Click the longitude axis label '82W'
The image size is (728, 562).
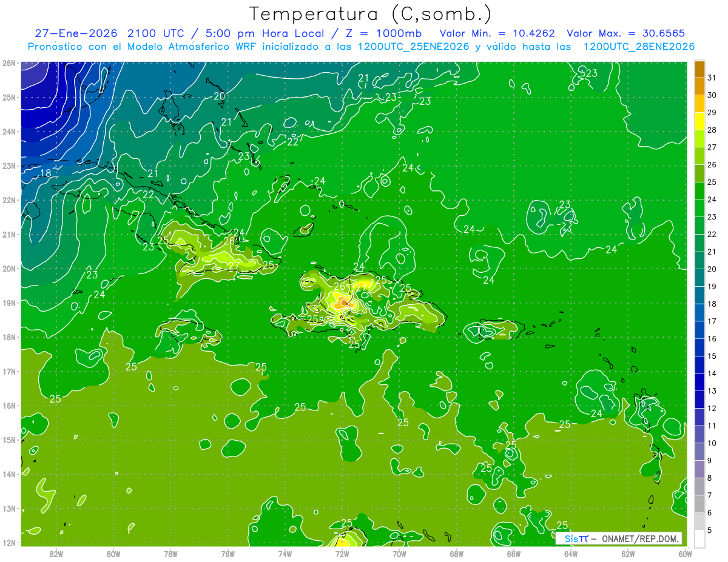(x=56, y=554)
